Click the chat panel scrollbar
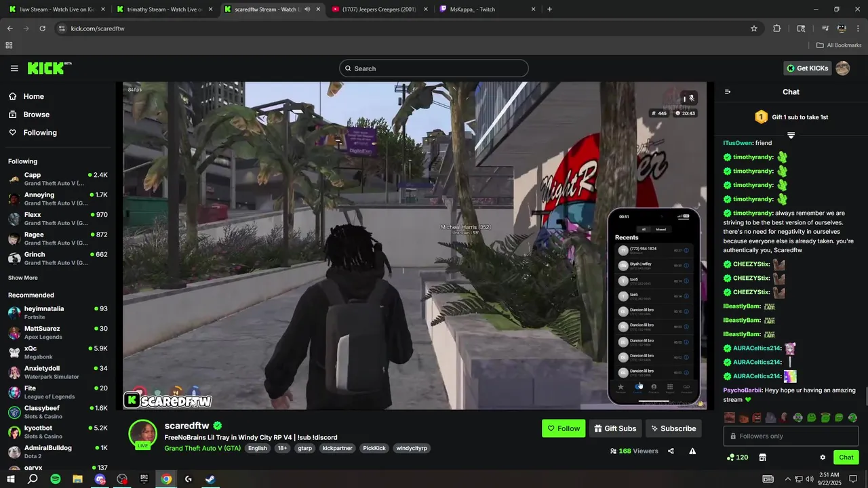The image size is (868, 488). [x=865, y=395]
